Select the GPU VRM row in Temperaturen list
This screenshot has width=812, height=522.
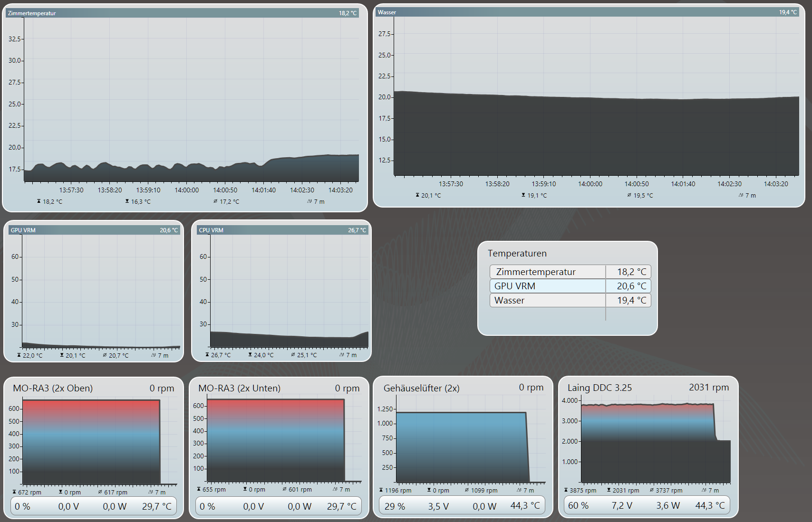570,286
